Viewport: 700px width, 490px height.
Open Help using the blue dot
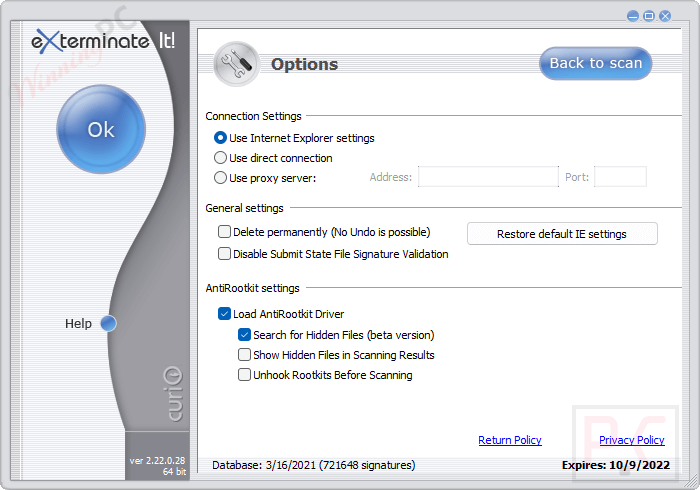click(x=108, y=324)
